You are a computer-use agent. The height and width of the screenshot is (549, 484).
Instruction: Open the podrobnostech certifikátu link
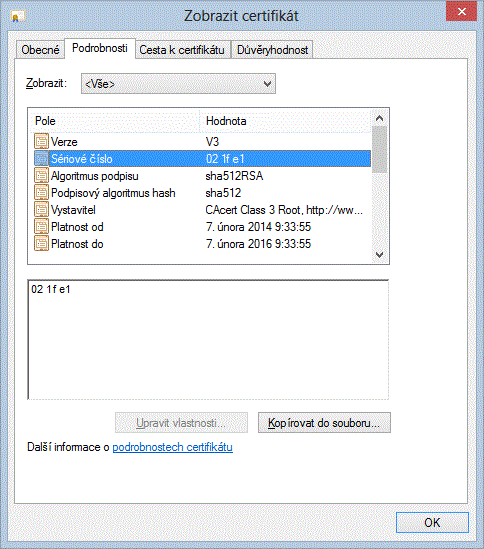[172, 447]
